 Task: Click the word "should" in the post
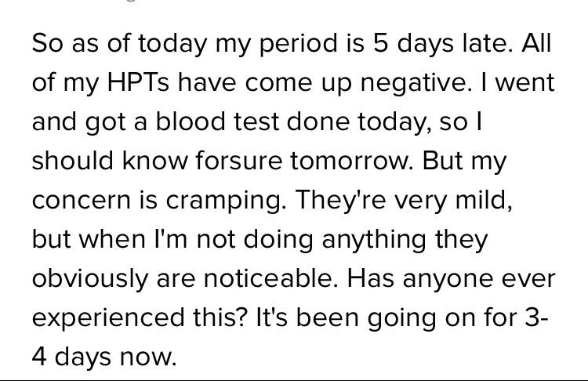[72, 161]
